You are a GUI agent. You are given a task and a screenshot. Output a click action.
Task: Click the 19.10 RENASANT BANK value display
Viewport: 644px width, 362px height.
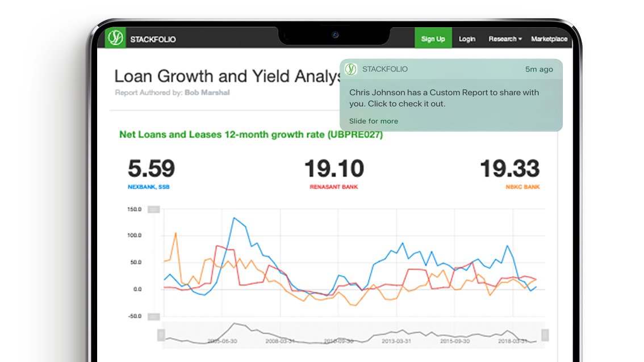334,169
